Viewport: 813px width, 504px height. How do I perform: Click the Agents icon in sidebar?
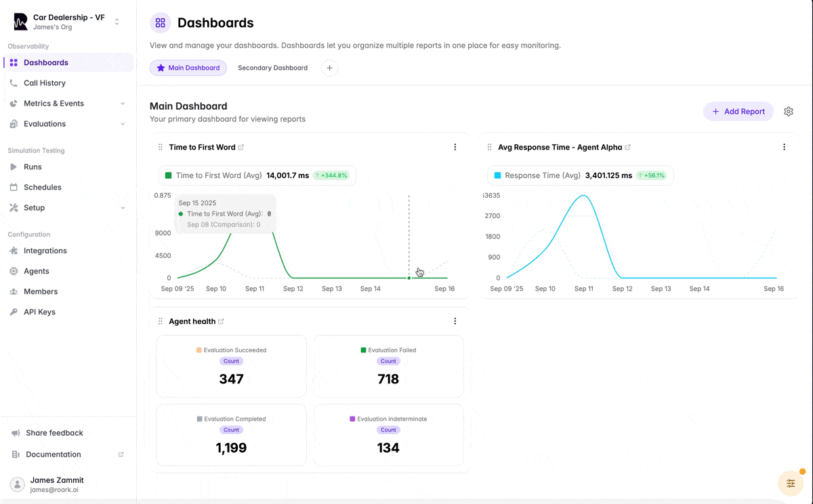point(14,271)
